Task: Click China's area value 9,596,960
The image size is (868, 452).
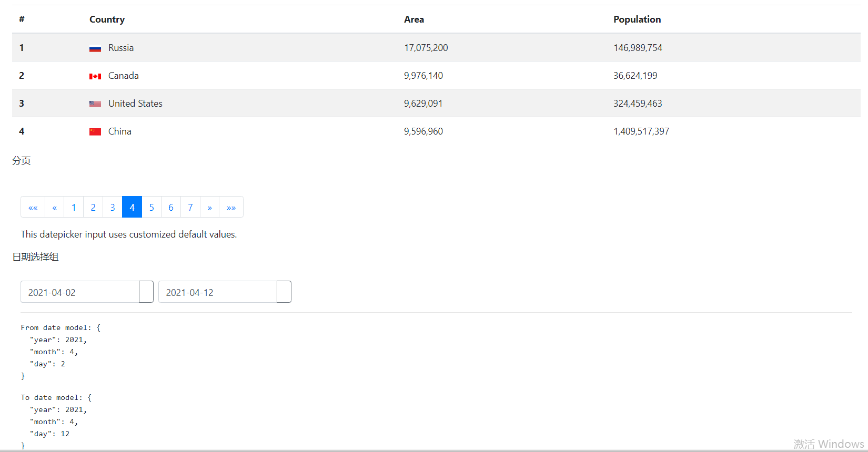Action: [x=423, y=131]
